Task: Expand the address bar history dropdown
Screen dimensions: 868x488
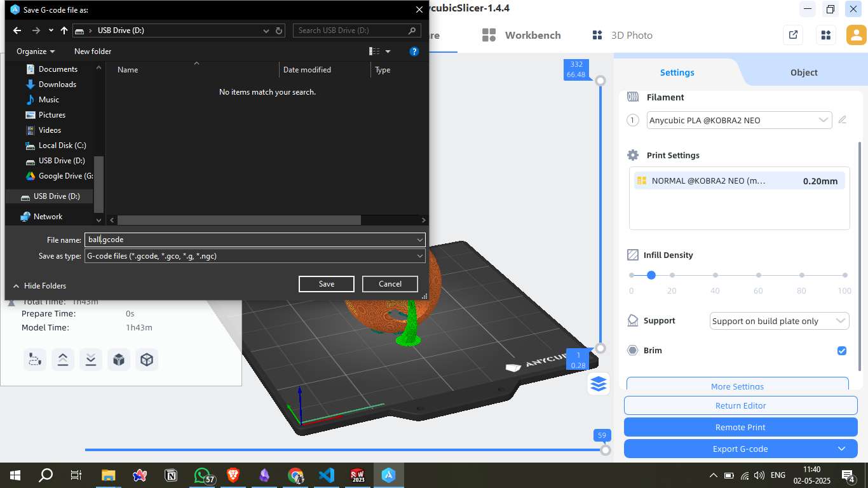Action: click(266, 30)
